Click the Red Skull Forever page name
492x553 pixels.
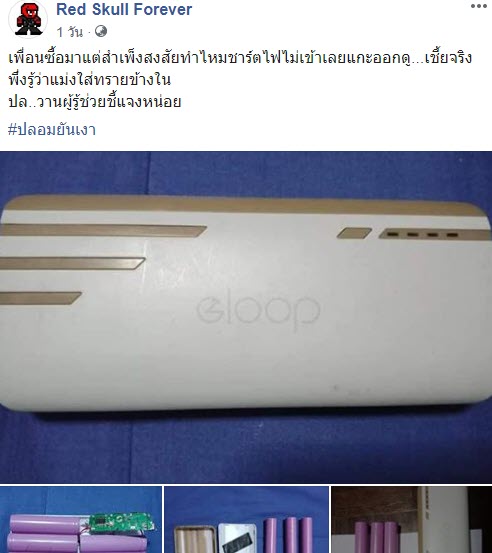(124, 10)
